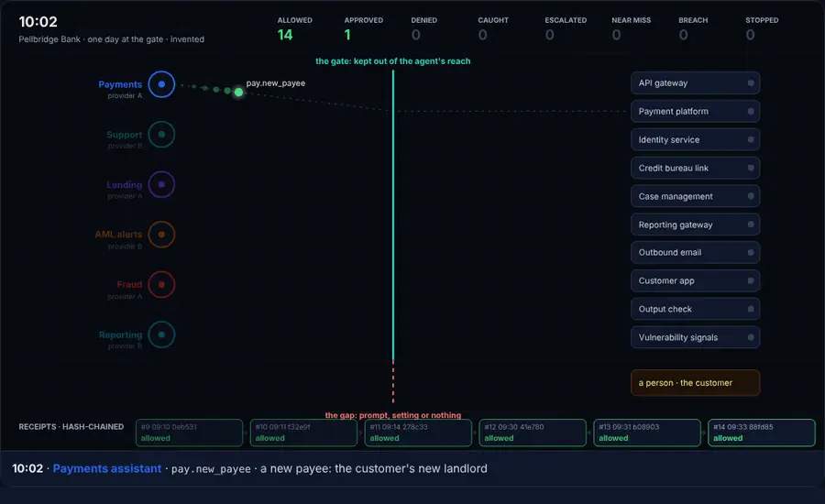Open receipt #11 09:14 card

point(418,433)
